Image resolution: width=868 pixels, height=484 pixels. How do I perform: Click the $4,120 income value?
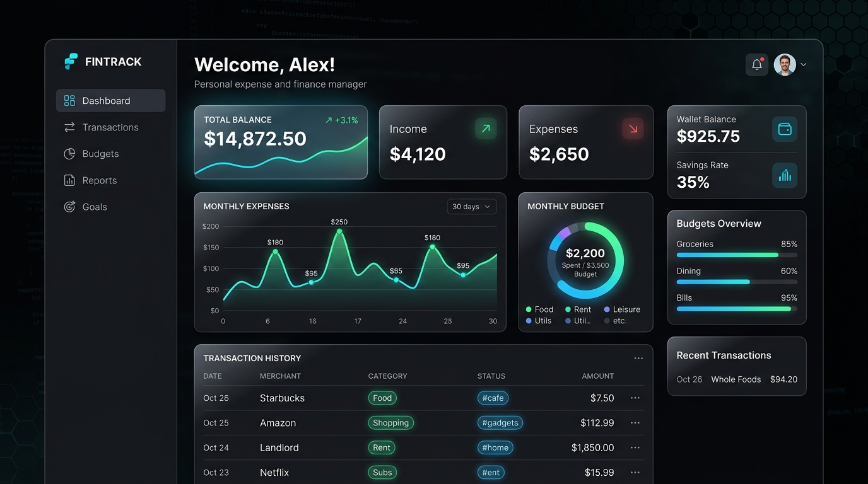pyautogui.click(x=418, y=154)
